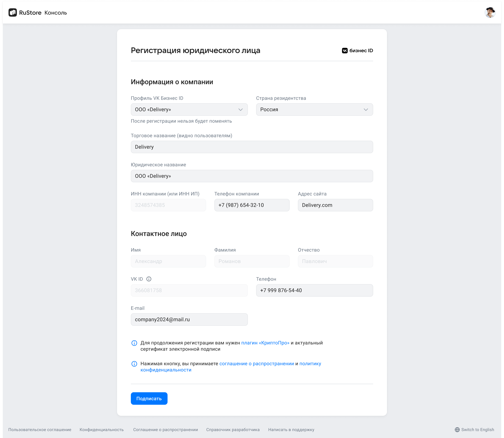
Task: Click the chevron in the Россия country selector
Action: coord(366,109)
